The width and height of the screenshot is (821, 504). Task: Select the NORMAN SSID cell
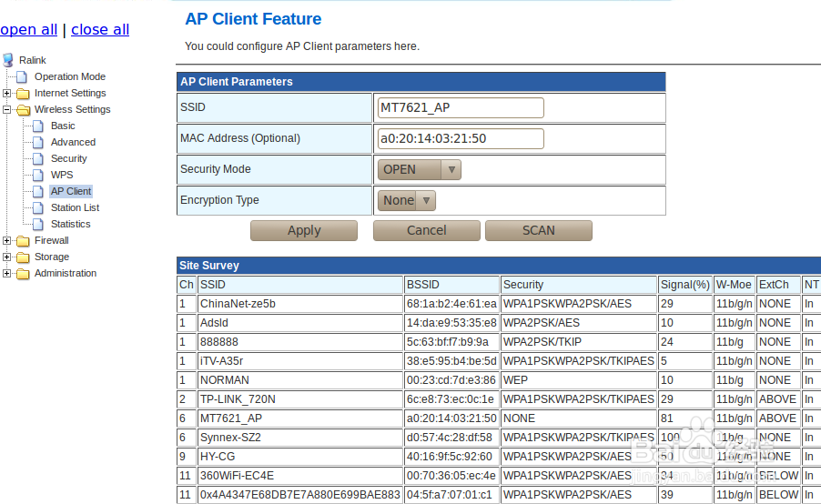(x=300, y=380)
